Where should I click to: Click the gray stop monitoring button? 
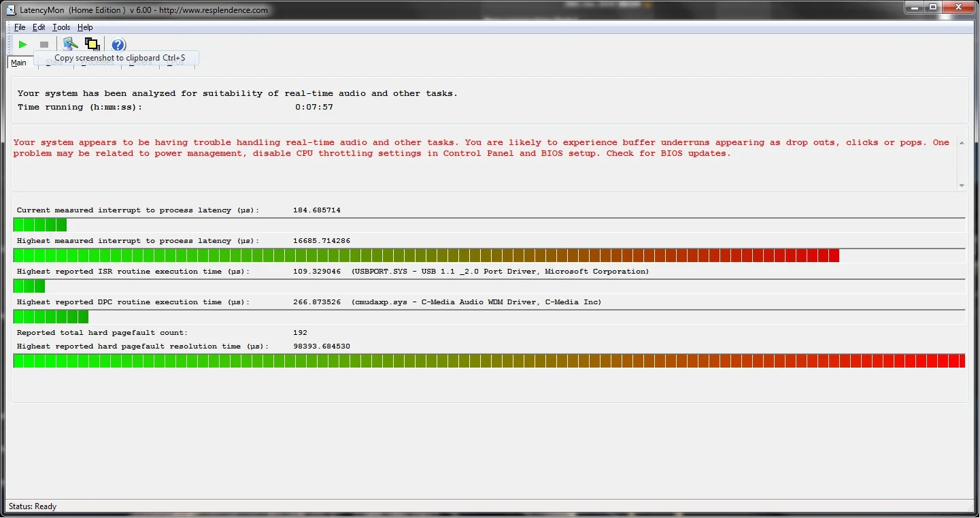point(44,44)
